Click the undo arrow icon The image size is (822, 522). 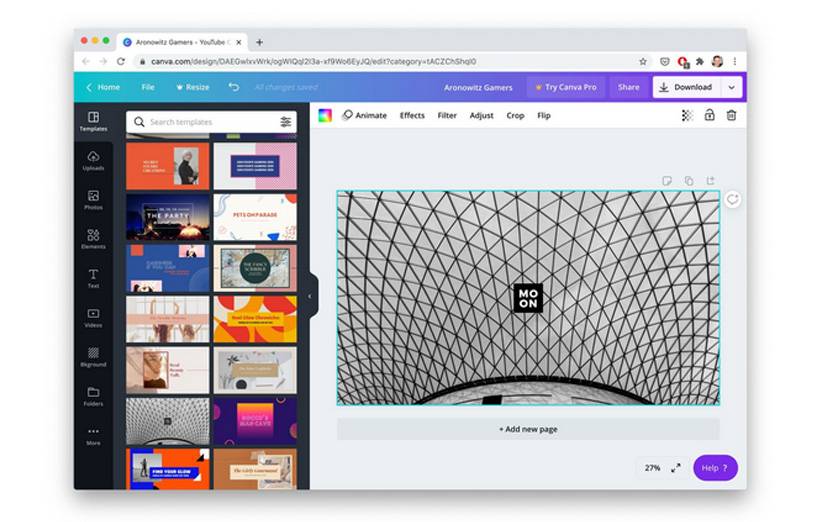point(234,87)
